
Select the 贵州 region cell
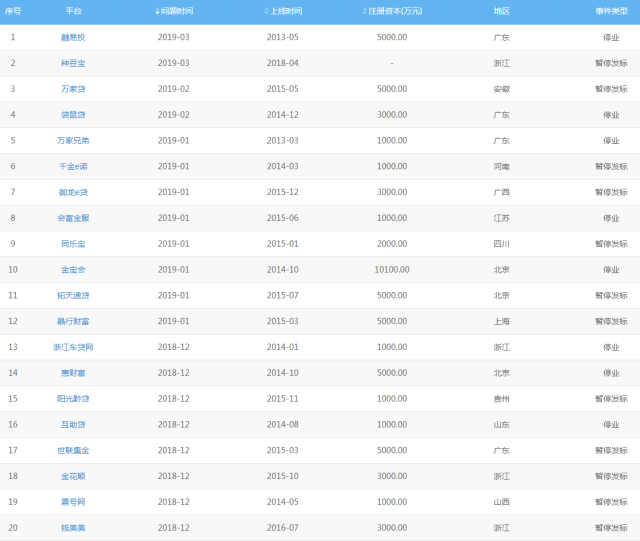502,399
